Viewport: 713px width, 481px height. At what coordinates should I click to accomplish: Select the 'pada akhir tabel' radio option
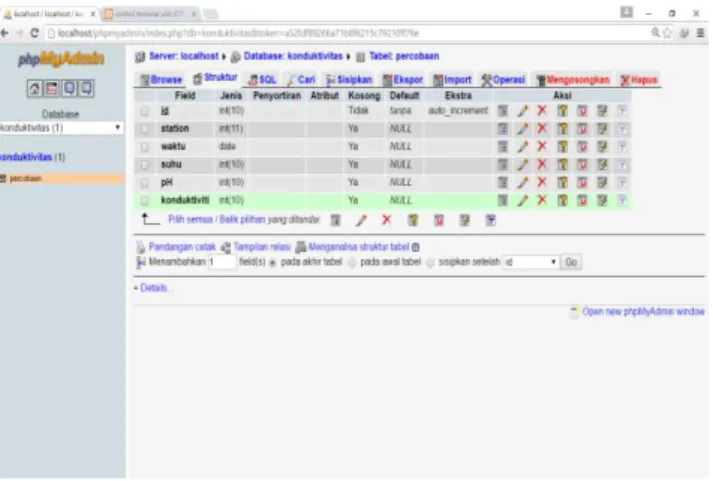[273, 263]
